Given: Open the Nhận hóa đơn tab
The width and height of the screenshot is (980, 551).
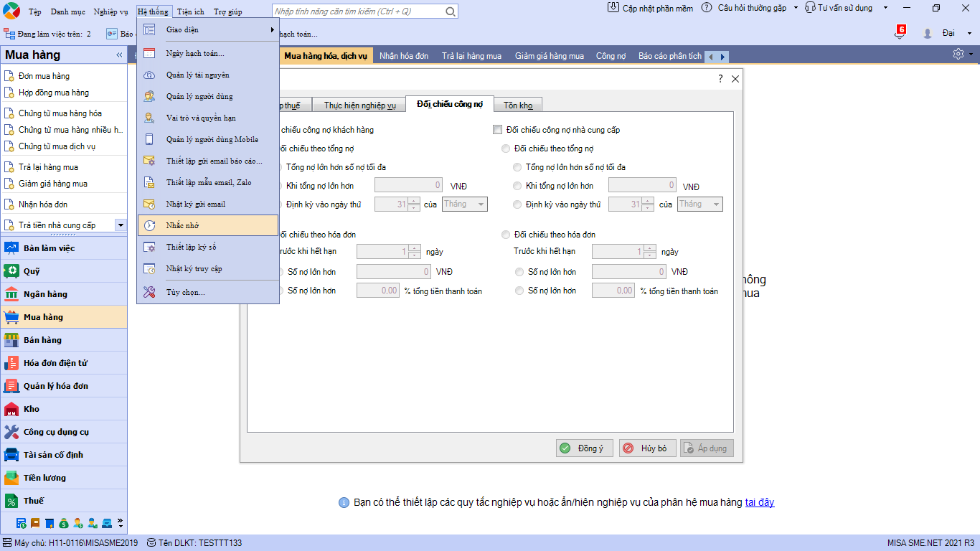Looking at the screenshot, I should [x=404, y=56].
